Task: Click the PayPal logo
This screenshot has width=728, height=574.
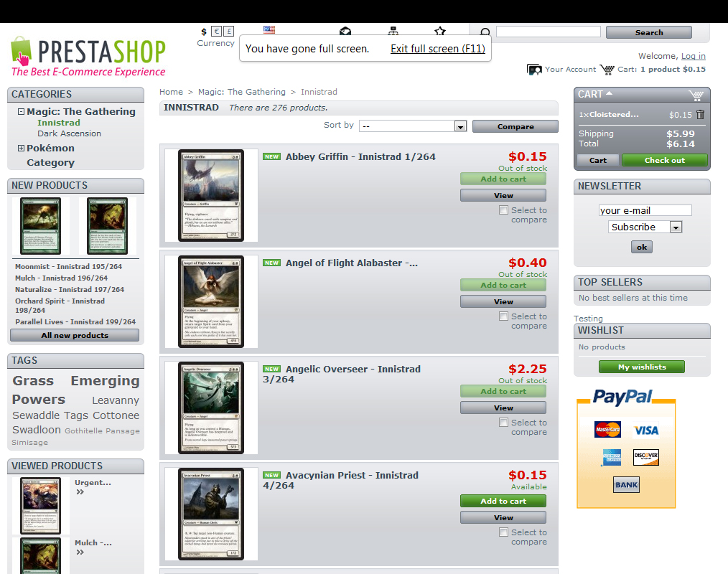Action: tap(622, 397)
